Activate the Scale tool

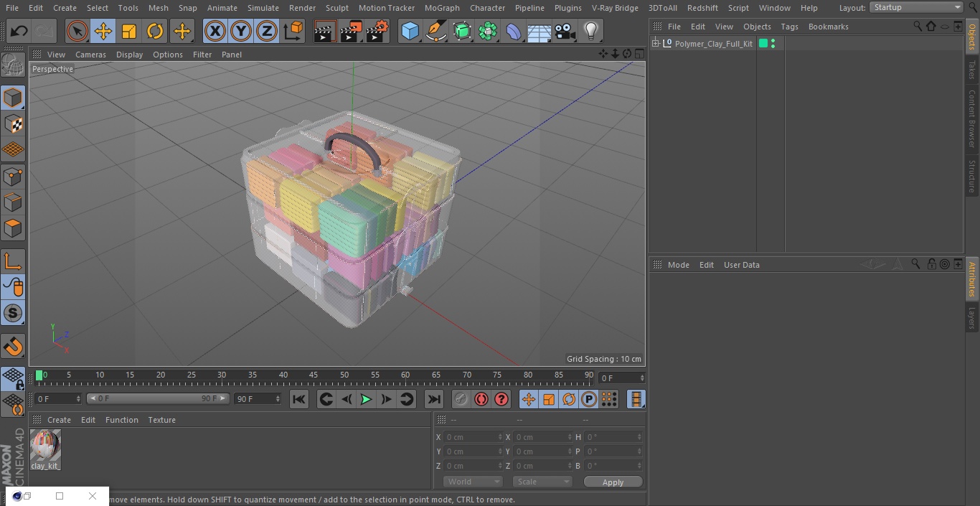click(129, 32)
